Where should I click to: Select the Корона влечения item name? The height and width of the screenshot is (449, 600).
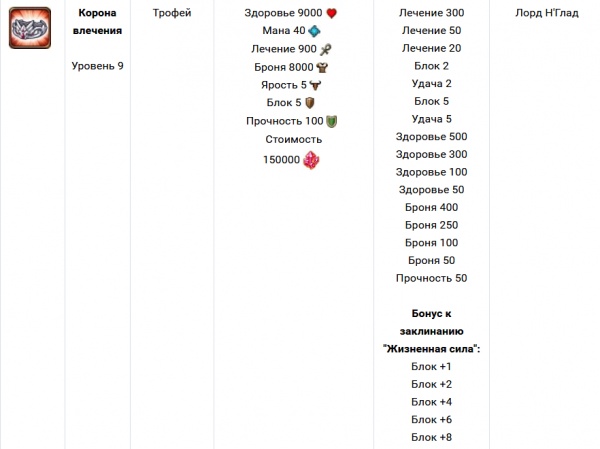point(99,22)
